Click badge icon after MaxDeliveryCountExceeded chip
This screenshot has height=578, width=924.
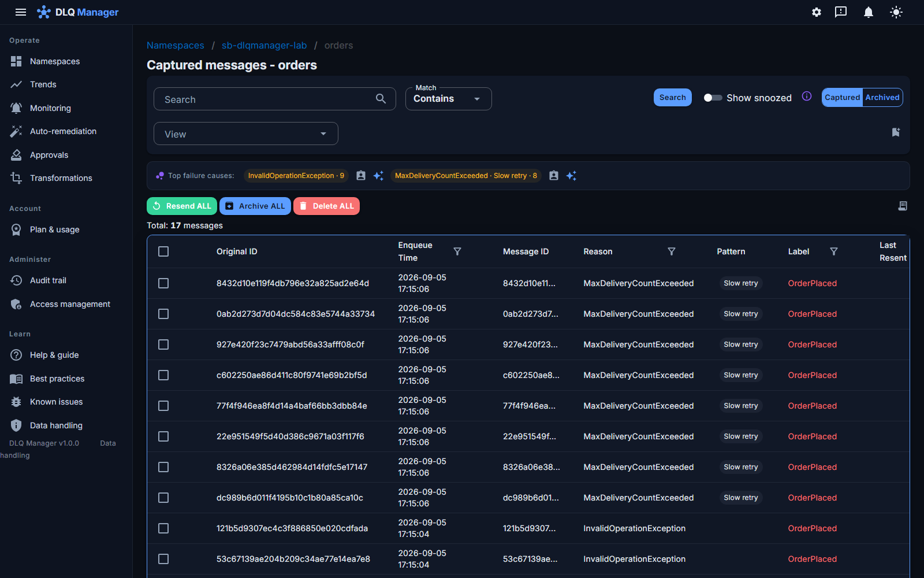pyautogui.click(x=554, y=176)
